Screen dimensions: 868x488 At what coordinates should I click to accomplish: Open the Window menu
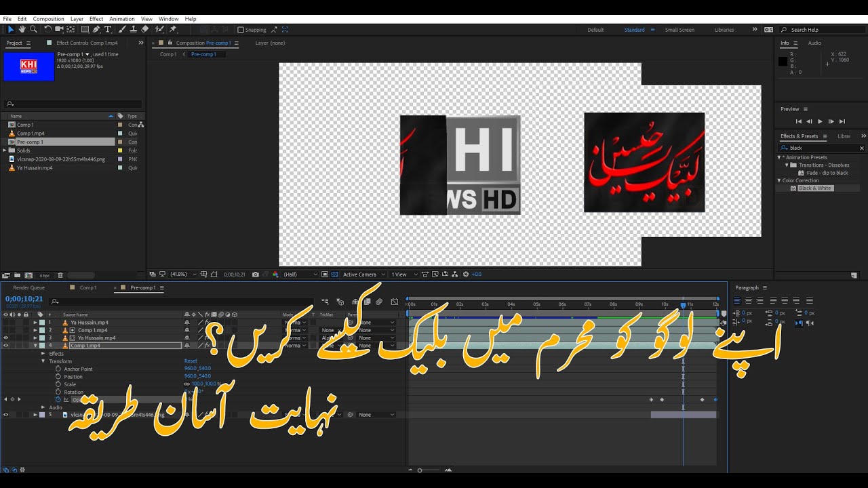pos(169,19)
